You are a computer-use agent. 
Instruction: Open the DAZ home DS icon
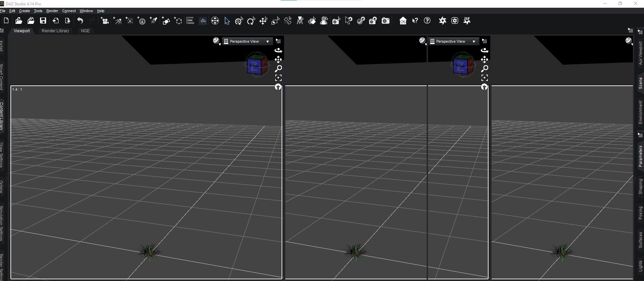pos(403,21)
